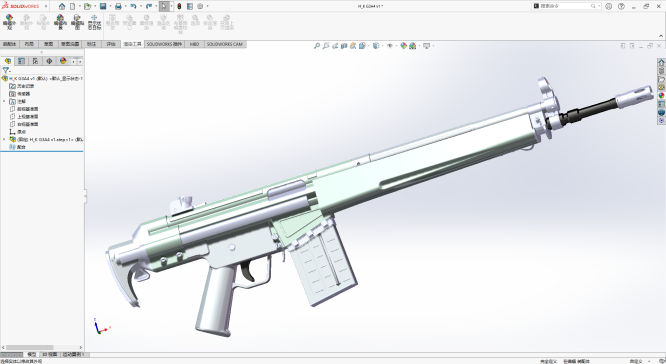
Task: Undo last action with Undo arrow
Action: pos(133,6)
